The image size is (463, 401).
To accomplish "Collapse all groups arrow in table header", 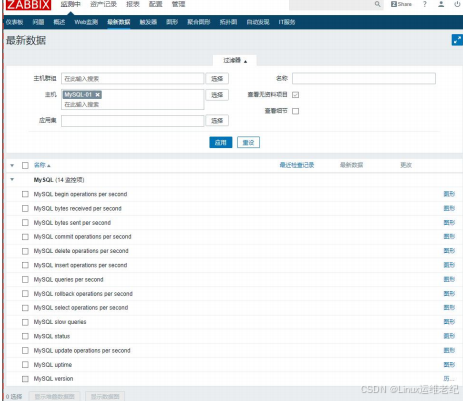I will click(12, 165).
